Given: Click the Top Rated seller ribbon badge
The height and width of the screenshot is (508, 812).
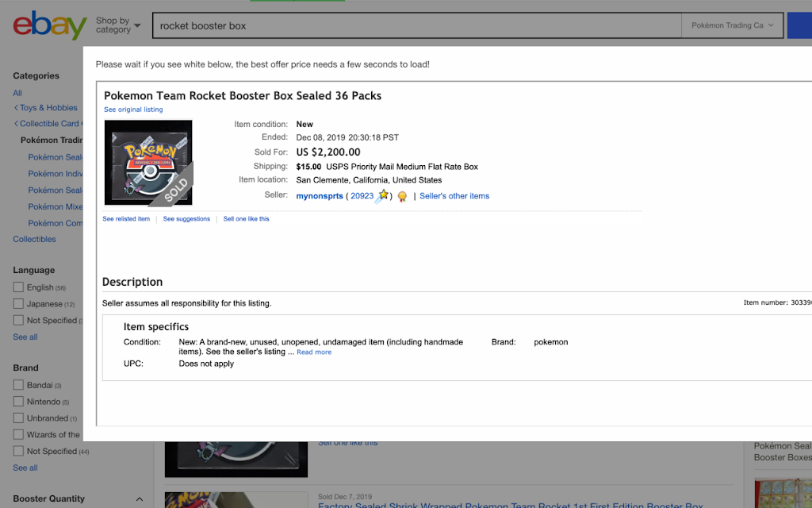Looking at the screenshot, I should (x=402, y=197).
